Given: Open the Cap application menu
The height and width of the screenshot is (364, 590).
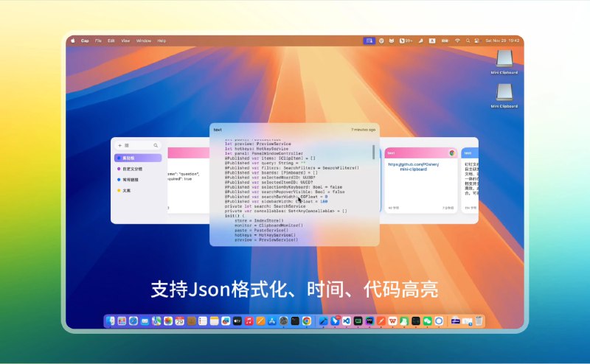Looking at the screenshot, I should point(85,41).
